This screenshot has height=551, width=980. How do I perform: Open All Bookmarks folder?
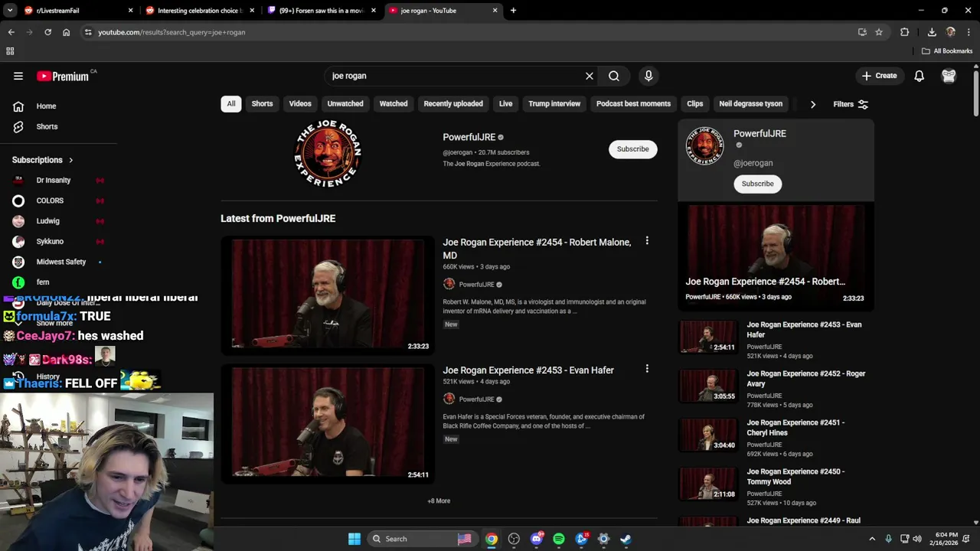[947, 51]
